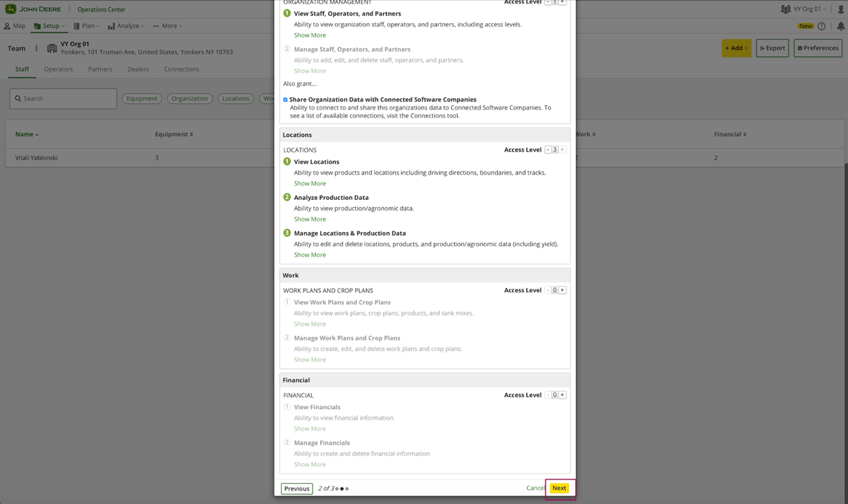Click the Next button
The height and width of the screenshot is (504, 848).
click(x=559, y=488)
